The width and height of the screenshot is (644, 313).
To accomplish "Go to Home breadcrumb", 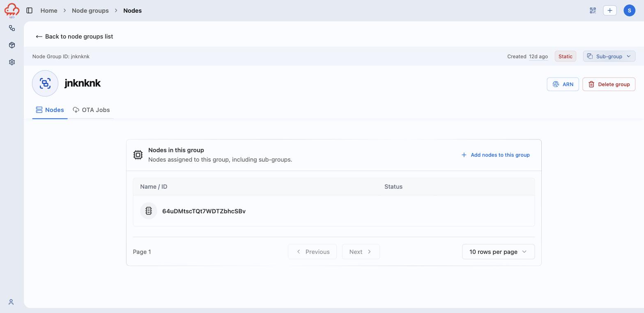I will coord(49,11).
